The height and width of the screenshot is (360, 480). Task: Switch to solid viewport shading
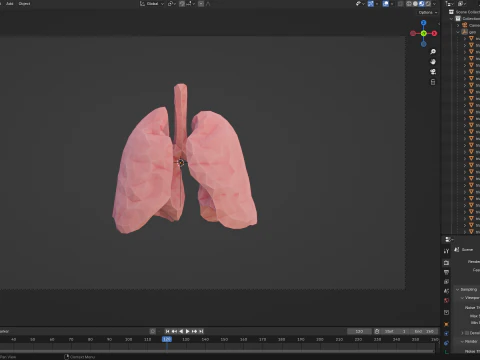tap(415, 4)
